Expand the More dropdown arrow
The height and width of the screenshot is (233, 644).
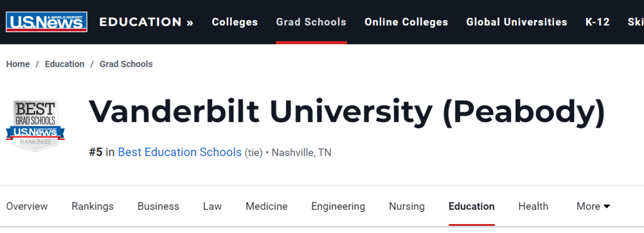[x=606, y=206]
